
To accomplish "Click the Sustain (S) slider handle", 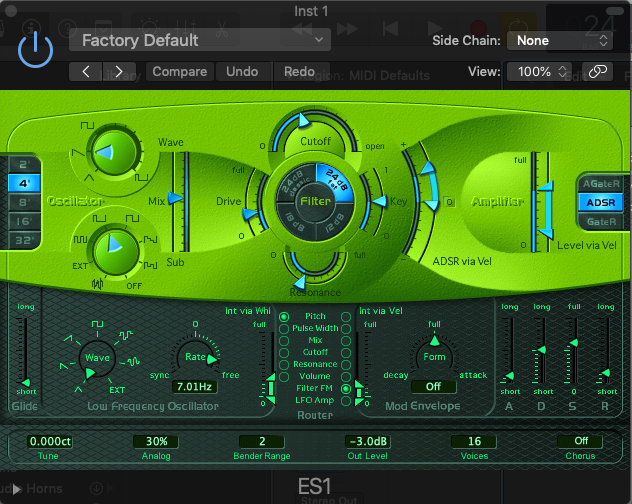I will (574, 343).
